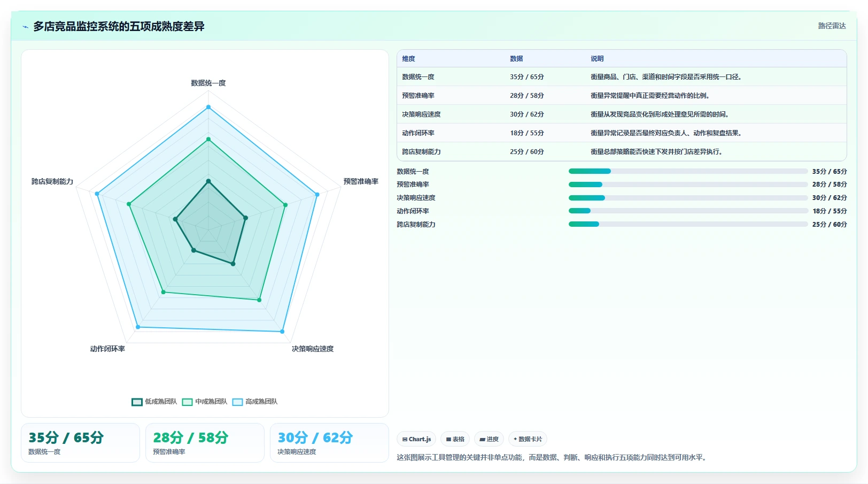Click the 预警准确率 radar axis label
This screenshot has width=868, height=484.
pyautogui.click(x=361, y=181)
